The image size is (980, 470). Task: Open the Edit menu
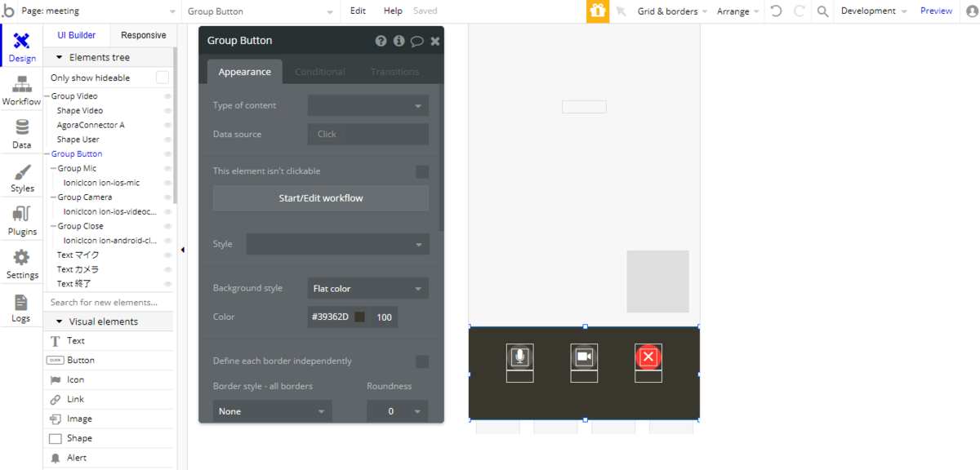(358, 11)
